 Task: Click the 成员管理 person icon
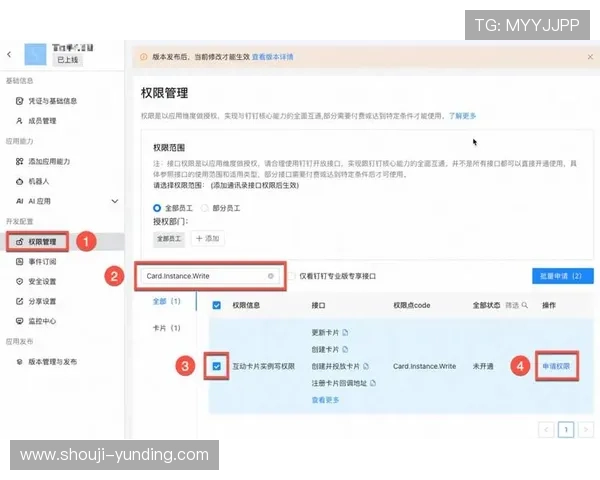20,121
